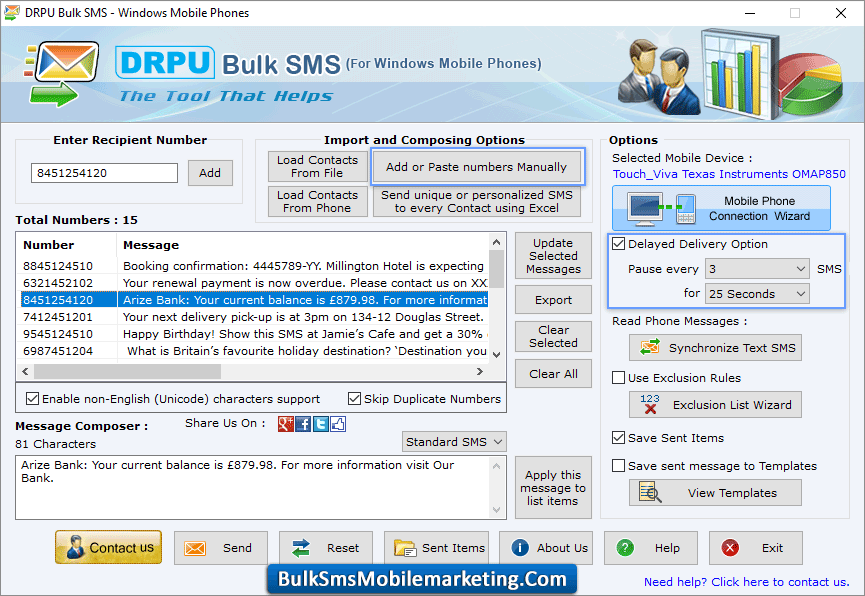Click Send unique SMS using Excel button
The image size is (865, 596).
coord(477,201)
